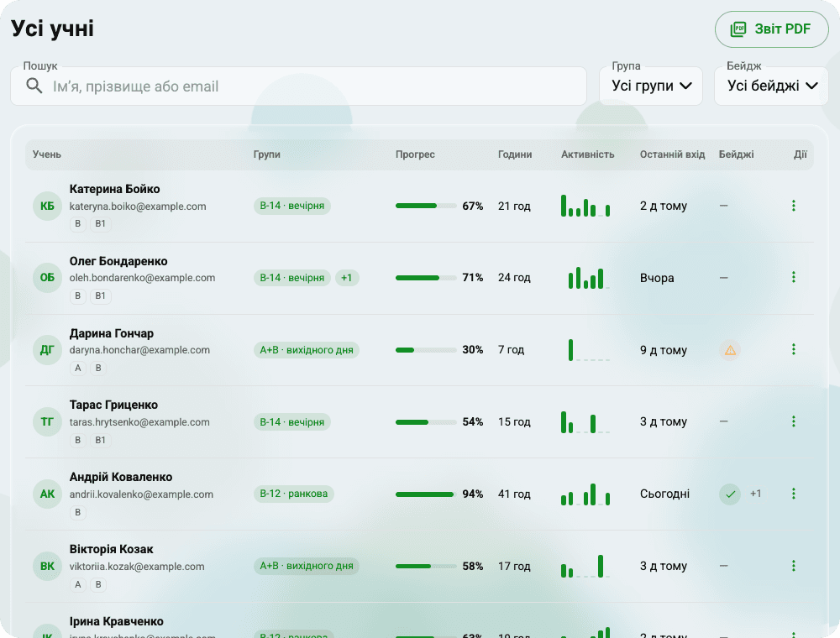Image resolution: width=840 pixels, height=638 pixels.
Task: Open profile of Катерина Бойко
Action: coord(114,189)
